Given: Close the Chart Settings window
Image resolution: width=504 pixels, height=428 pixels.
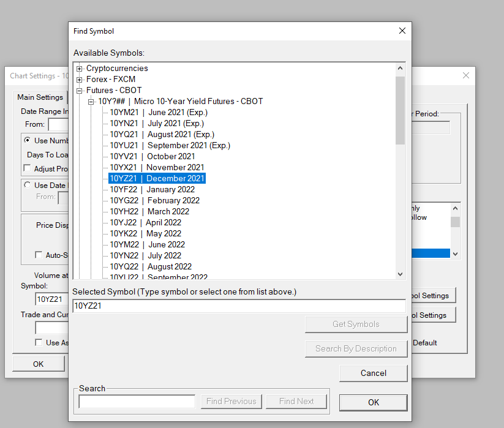Looking at the screenshot, I should [466, 75].
